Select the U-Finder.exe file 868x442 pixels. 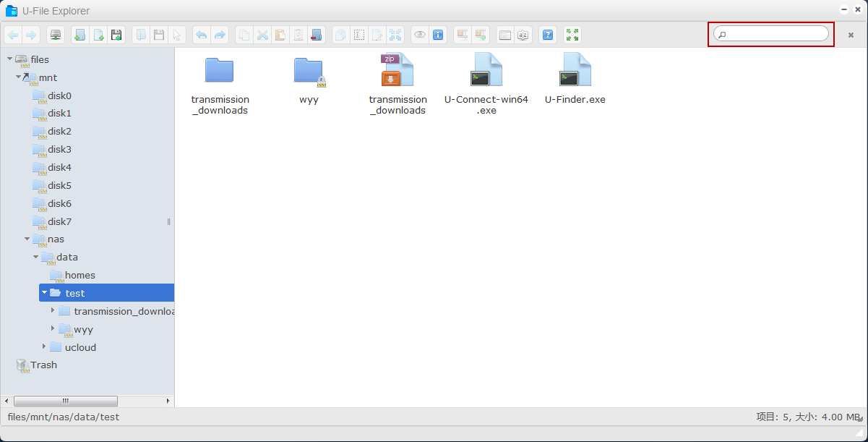575,80
